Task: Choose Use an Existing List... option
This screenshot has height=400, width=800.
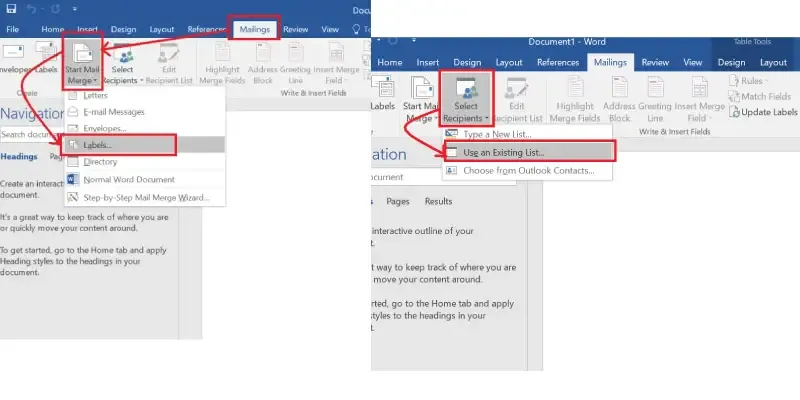Action: (x=530, y=152)
